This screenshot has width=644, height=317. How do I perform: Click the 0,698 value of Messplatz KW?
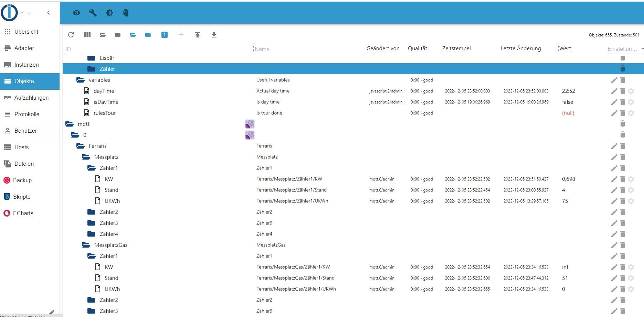click(569, 179)
